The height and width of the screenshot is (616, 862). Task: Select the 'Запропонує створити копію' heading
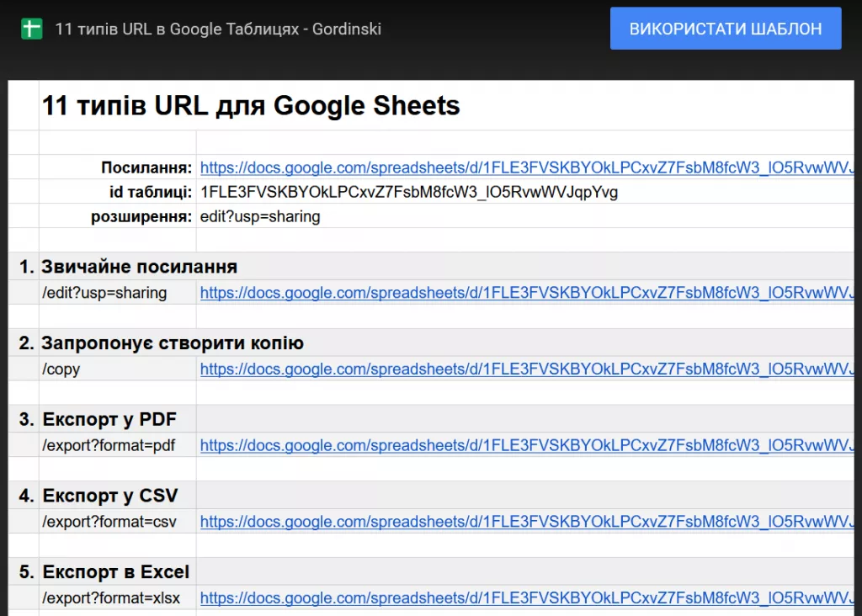(172, 343)
